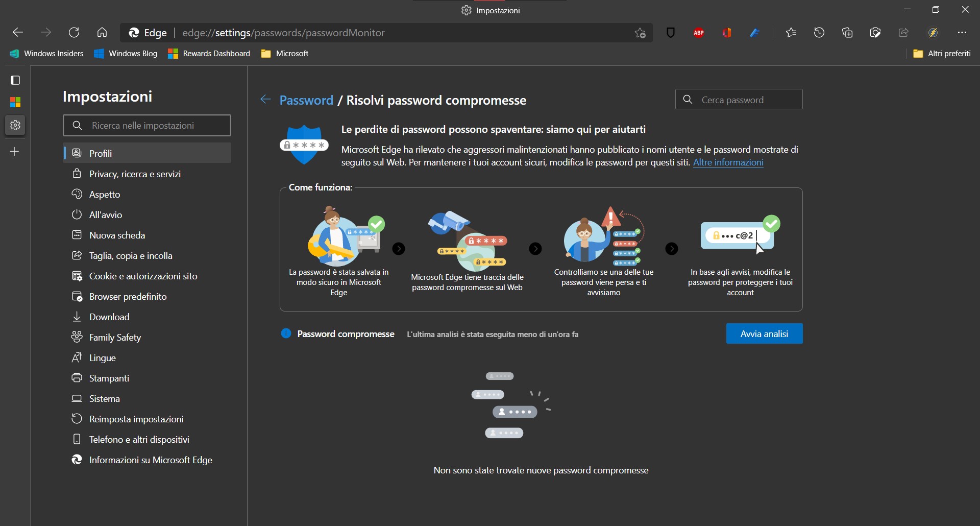Open Sistema settings
This screenshot has width=980, height=526.
(147, 399)
